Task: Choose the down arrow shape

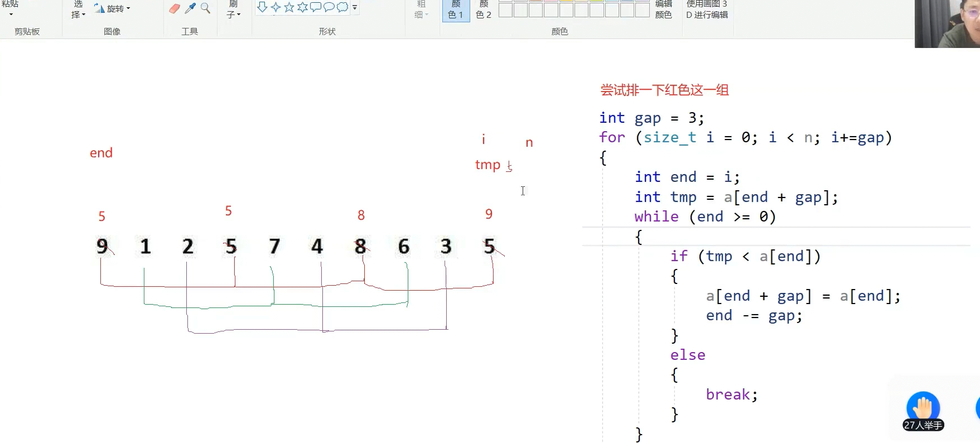Action: (x=262, y=7)
